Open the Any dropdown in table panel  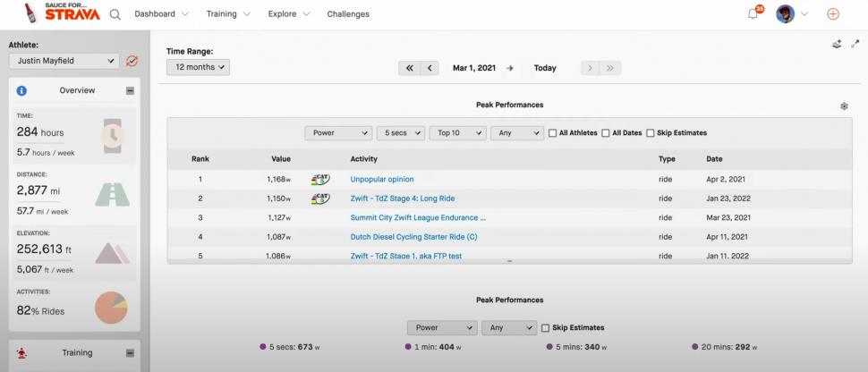517,133
